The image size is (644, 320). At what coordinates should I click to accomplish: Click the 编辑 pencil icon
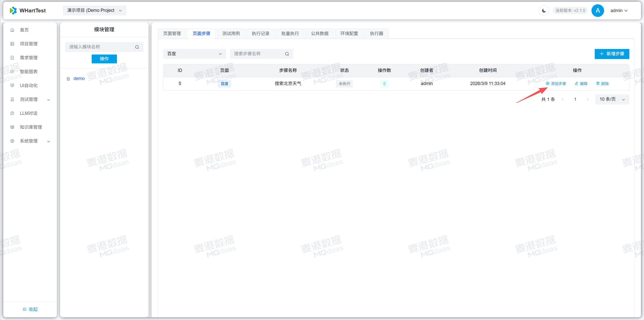coord(577,84)
